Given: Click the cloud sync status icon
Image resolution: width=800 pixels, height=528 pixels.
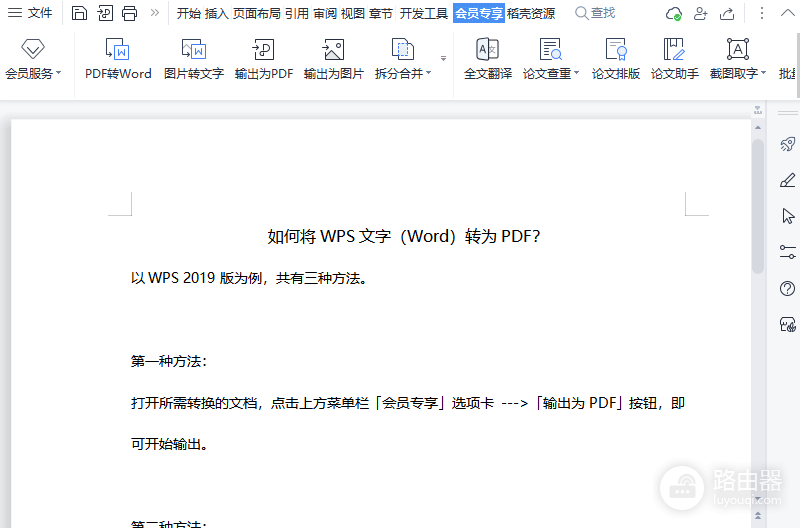Looking at the screenshot, I should 674,13.
